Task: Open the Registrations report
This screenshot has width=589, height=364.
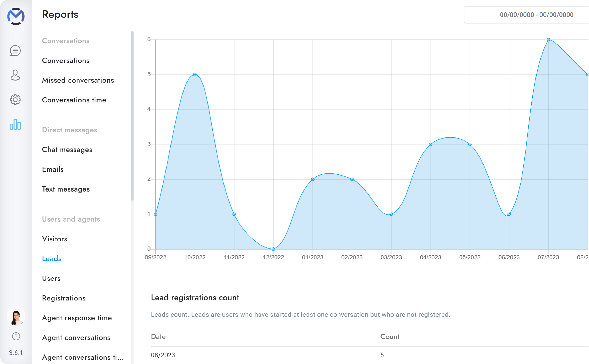Action: point(64,298)
